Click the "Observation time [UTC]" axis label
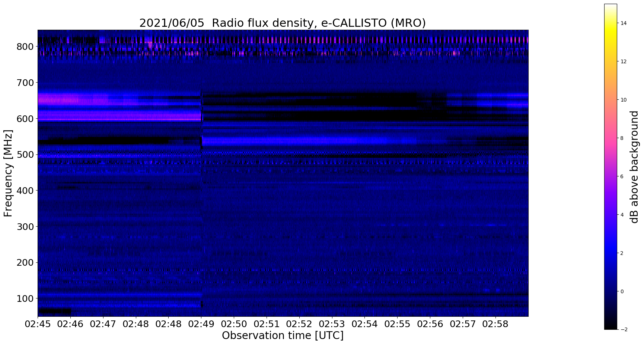 [x=283, y=336]
